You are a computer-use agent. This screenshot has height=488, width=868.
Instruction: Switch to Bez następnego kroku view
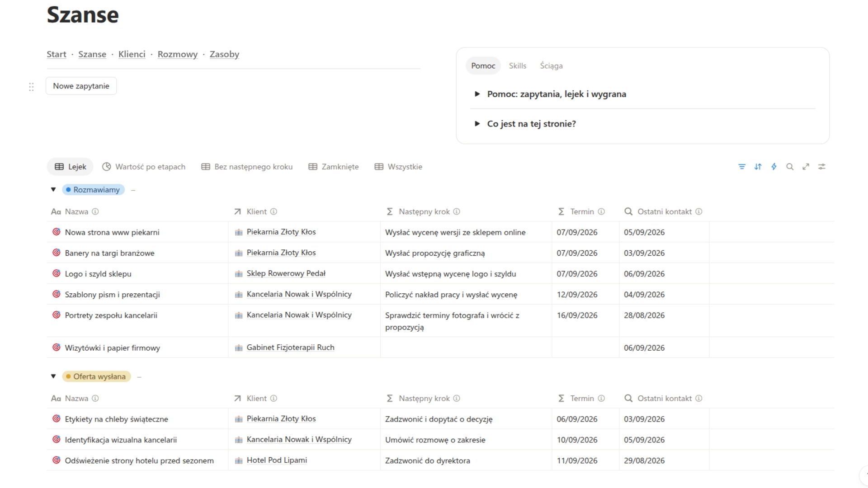pos(247,167)
